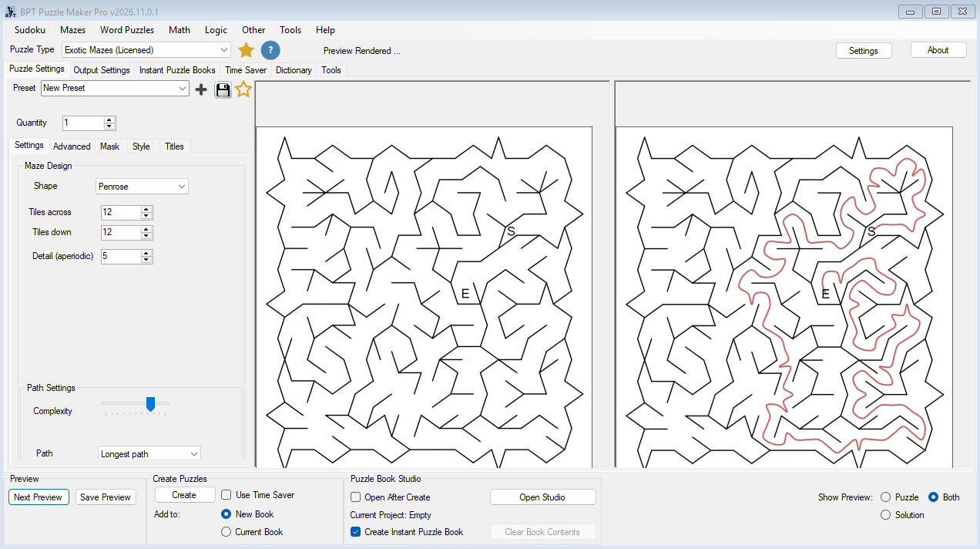Open the Tools menu in the menu bar
The width and height of the screenshot is (980, 549).
click(290, 30)
